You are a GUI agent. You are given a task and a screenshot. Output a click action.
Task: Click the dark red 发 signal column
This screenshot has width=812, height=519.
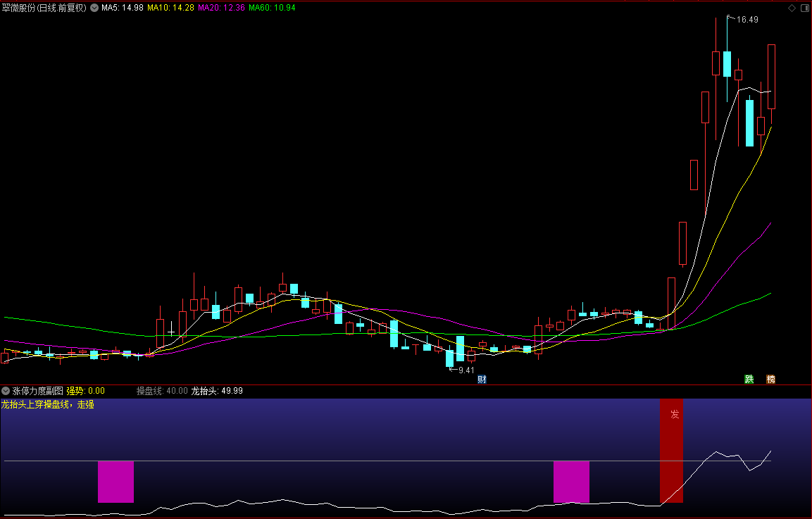[x=672, y=451]
